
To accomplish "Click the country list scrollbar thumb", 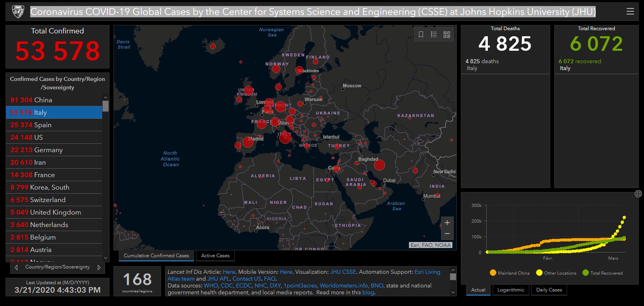I will (x=106, y=106).
